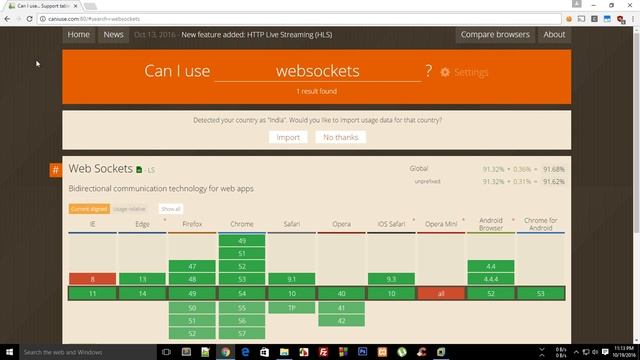640x360 pixels.
Task: Open the News nav item
Action: pos(113,35)
